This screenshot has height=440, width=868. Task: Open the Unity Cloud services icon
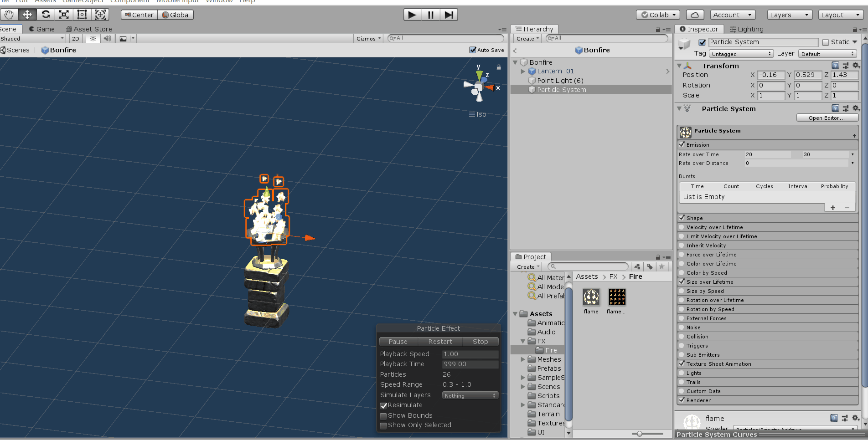coord(695,14)
